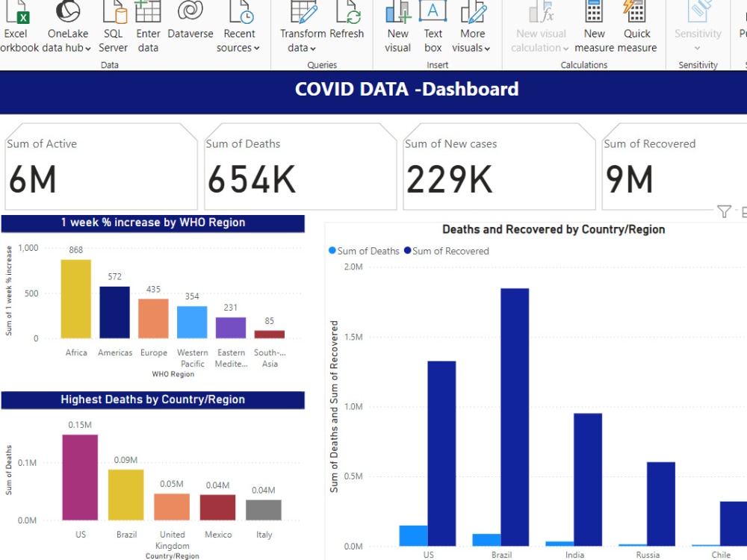Select the Sum of Deaths card

pyautogui.click(x=300, y=167)
